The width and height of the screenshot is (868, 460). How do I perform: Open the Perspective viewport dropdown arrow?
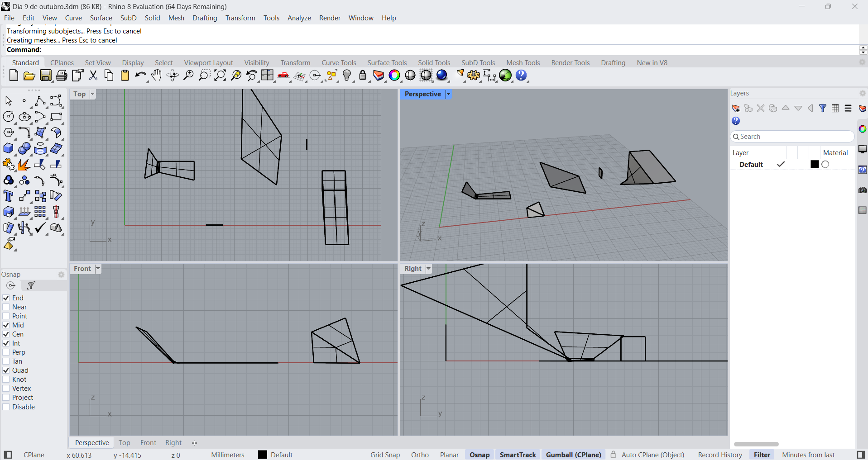pos(448,94)
